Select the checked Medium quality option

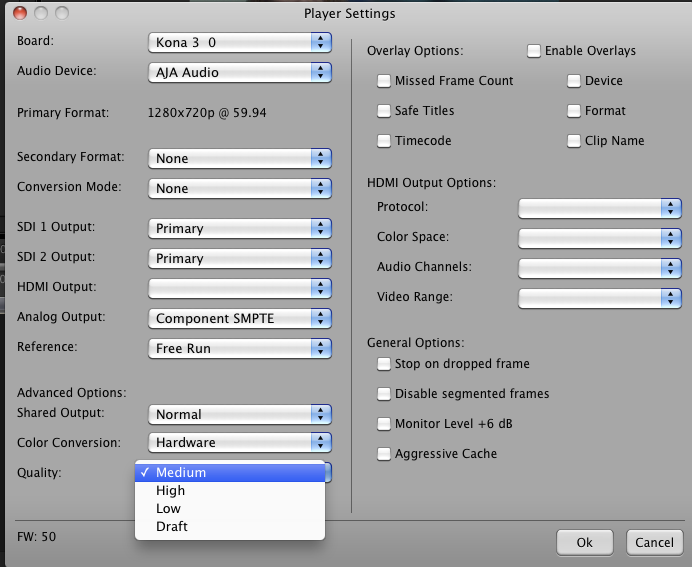click(181, 473)
